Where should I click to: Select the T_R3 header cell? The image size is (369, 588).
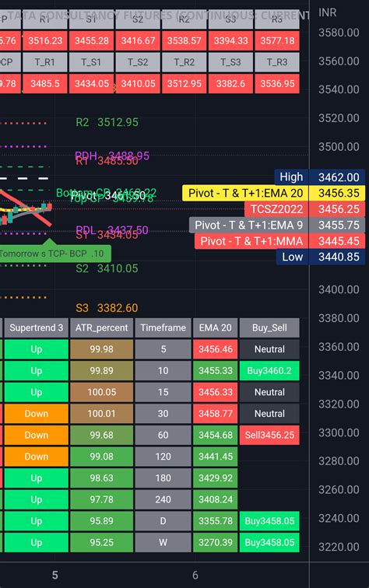(x=277, y=62)
